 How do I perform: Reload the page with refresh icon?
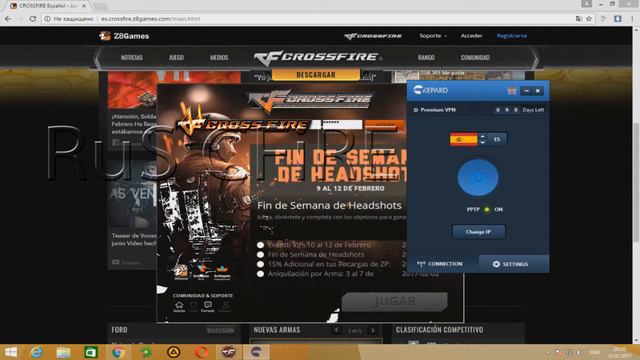[x=33, y=19]
